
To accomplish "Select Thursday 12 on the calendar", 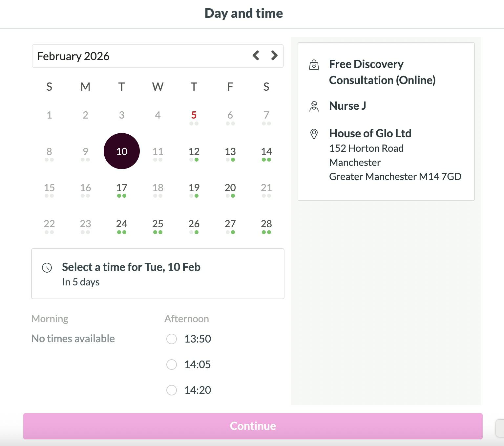I will (x=194, y=152).
